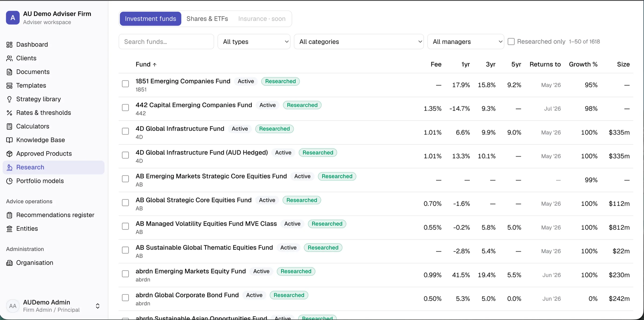Click the AA user avatar
Image resolution: width=644 pixels, height=320 pixels.
(13, 306)
